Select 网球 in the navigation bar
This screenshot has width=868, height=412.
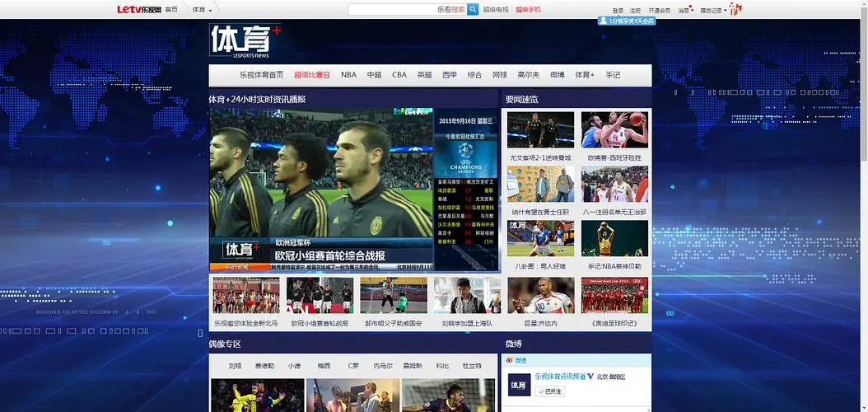coord(499,75)
